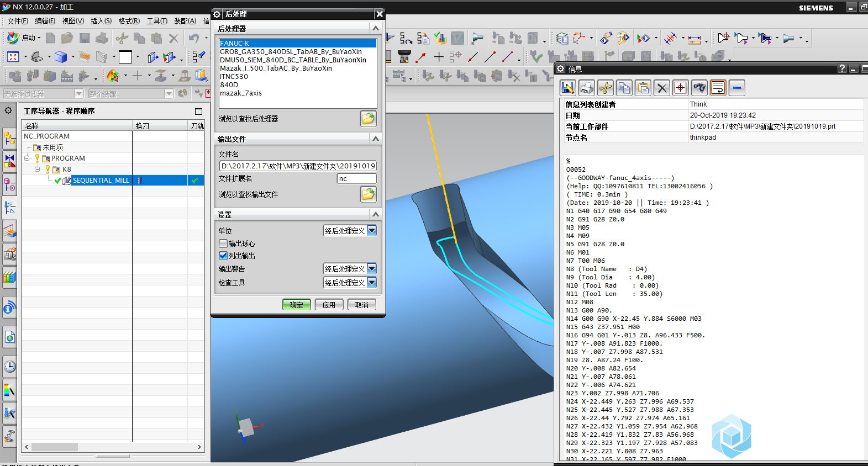This screenshot has height=466, width=868.
Task: Click the help question mark on 信息 window
Action: (x=841, y=68)
